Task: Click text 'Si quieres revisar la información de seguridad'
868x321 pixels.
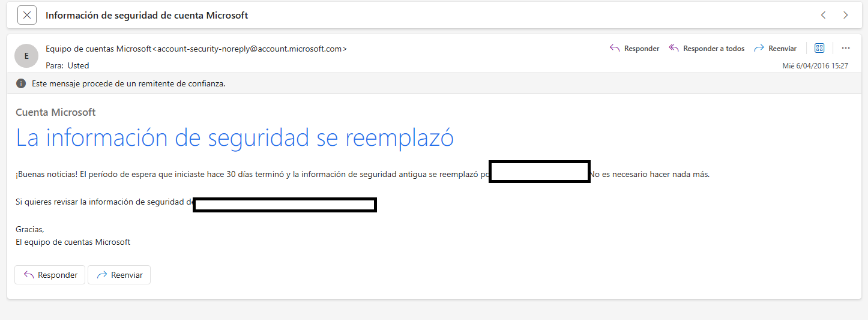Action: (100, 202)
